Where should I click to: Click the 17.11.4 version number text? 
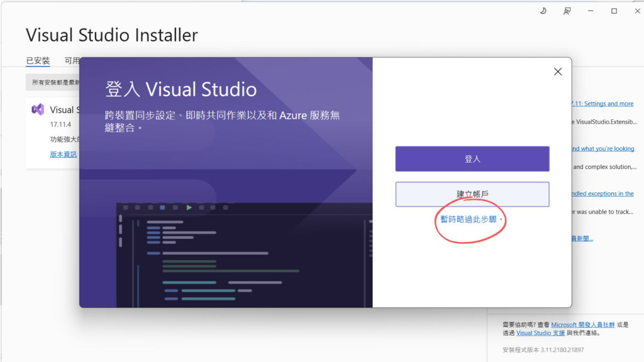coord(60,124)
